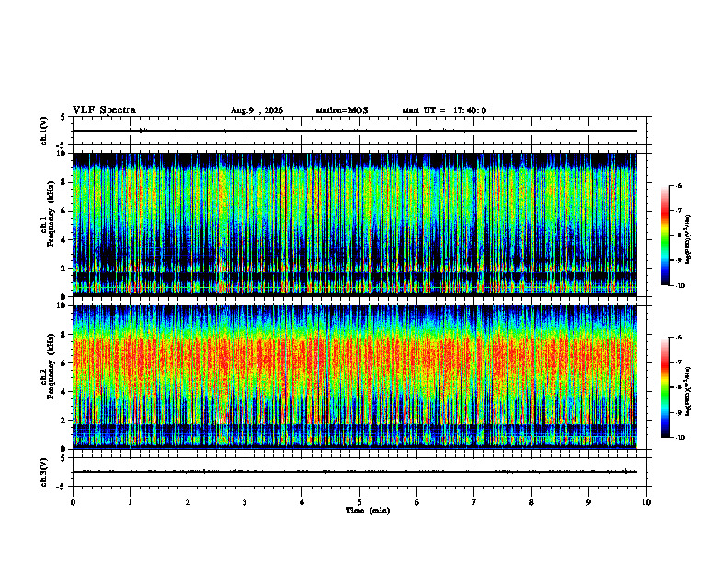Image resolution: width=728 pixels, height=563 pixels.
Task: Click the ch.2 color bar log(PSD) label
Action: click(x=688, y=392)
